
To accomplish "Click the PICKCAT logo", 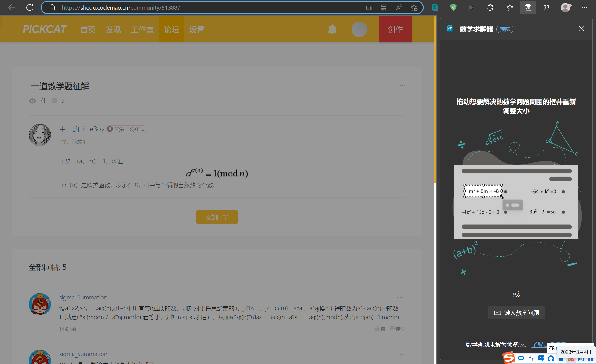I will click(44, 29).
